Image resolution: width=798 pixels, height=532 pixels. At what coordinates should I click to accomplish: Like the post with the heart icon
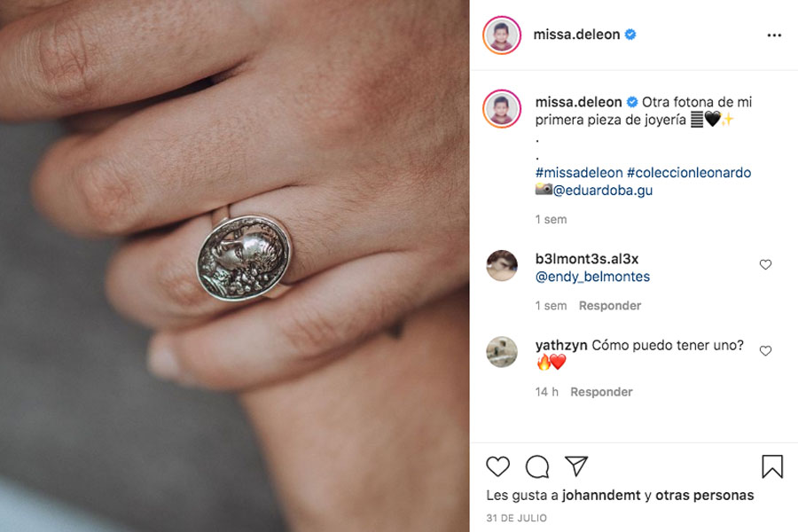point(497,466)
